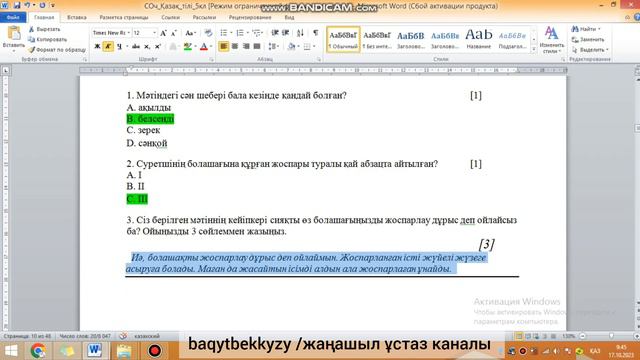Apply strikethrough formatting
This screenshot has height=360, width=640.
136,47
